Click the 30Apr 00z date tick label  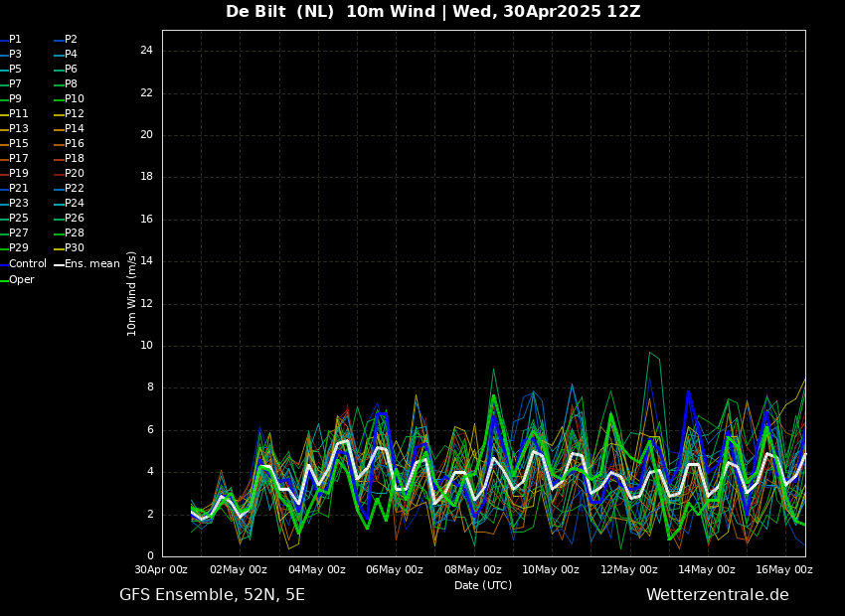tap(161, 570)
